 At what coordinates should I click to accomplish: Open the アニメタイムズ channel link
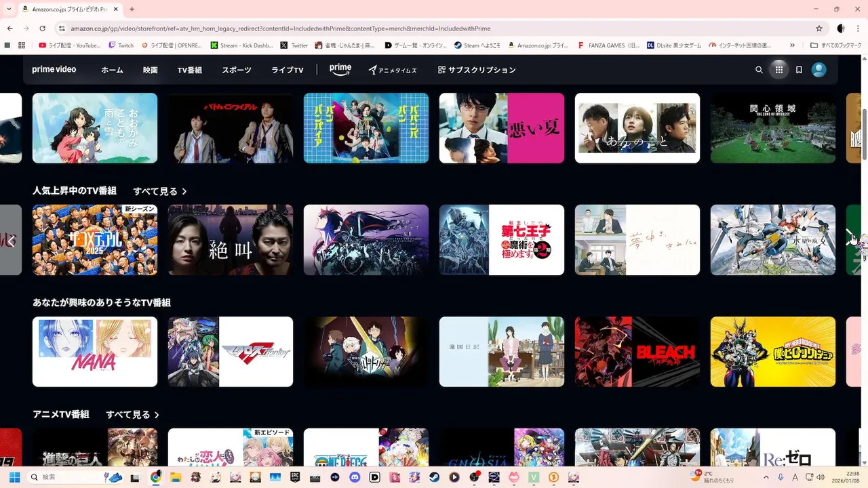click(393, 70)
